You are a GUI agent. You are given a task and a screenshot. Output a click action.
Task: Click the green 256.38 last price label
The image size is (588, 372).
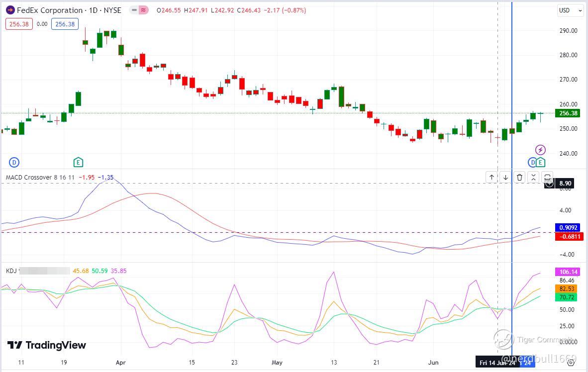coord(568,113)
